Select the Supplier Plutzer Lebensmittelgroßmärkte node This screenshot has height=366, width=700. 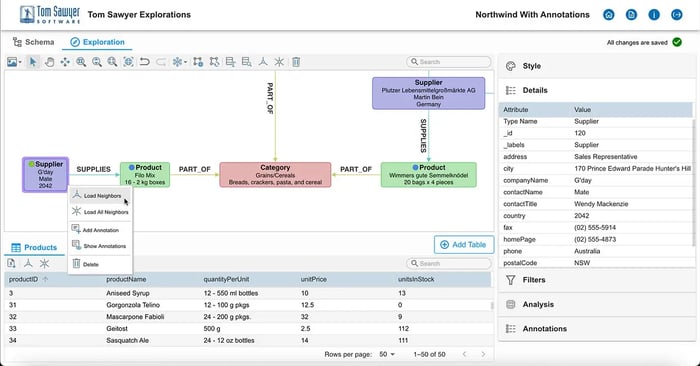tap(429, 93)
